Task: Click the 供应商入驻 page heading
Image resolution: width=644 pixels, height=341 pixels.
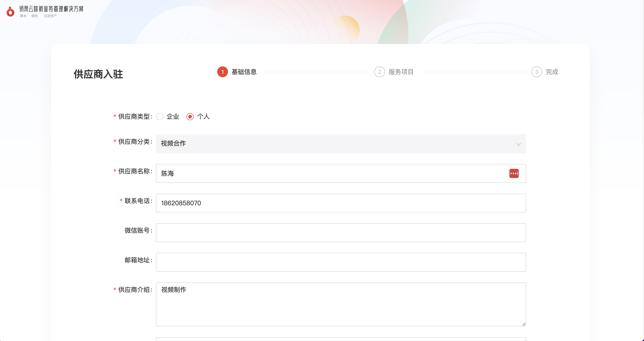Action: click(x=98, y=74)
